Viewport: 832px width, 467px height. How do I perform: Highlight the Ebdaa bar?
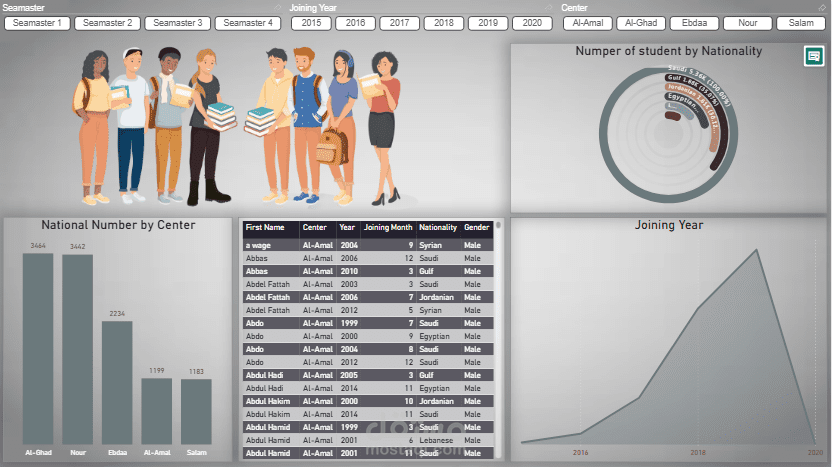coord(117,383)
